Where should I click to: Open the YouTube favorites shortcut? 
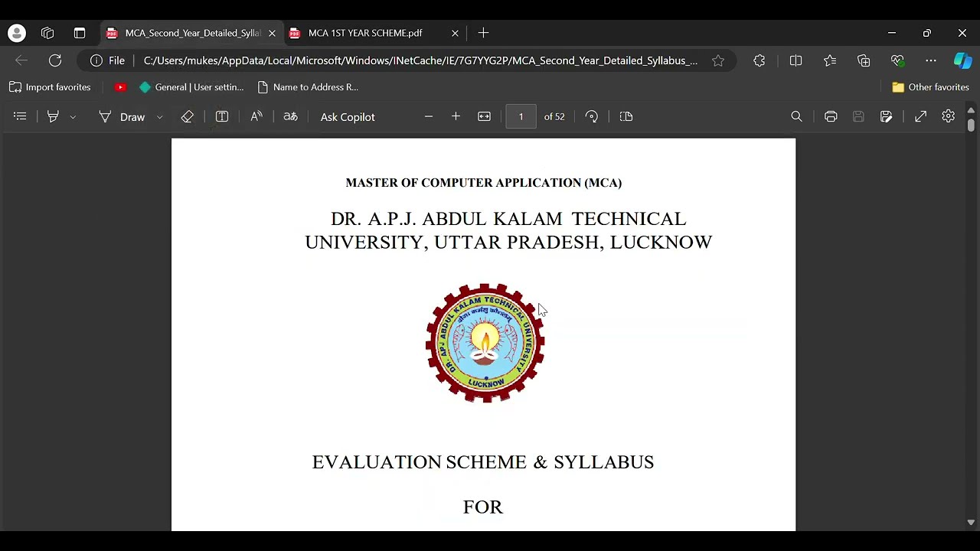tap(120, 87)
